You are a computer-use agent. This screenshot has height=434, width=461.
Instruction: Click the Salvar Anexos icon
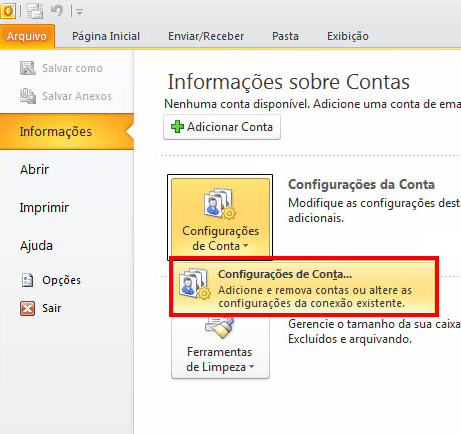pos(28,96)
